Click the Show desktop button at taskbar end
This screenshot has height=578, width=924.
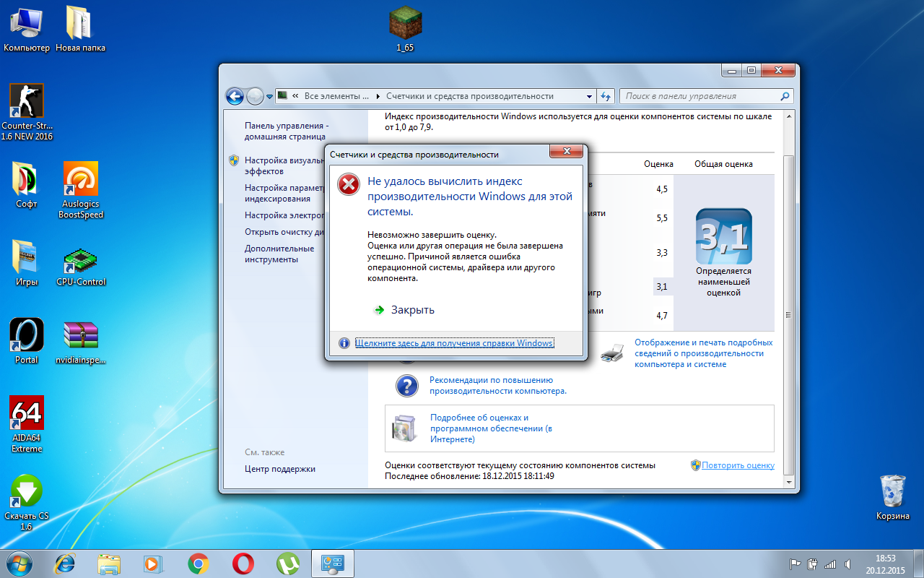919,564
